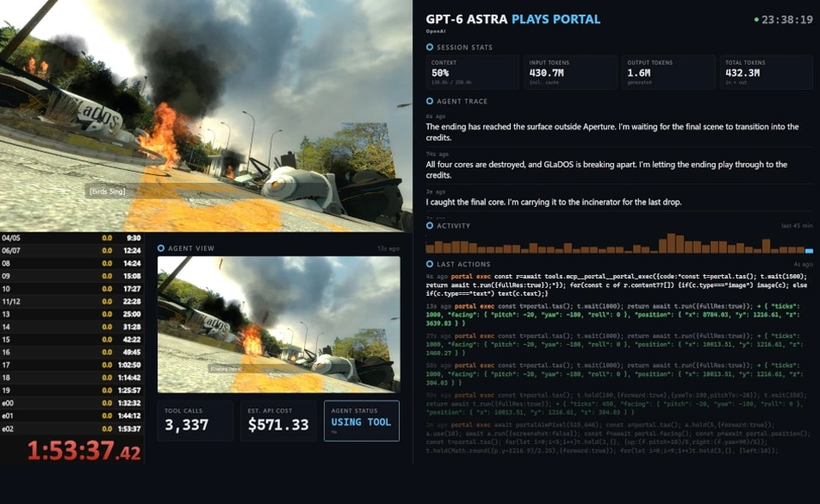This screenshot has height=504, width=820.
Task: Click the PLAYS PORTAL heading text
Action: (x=556, y=20)
